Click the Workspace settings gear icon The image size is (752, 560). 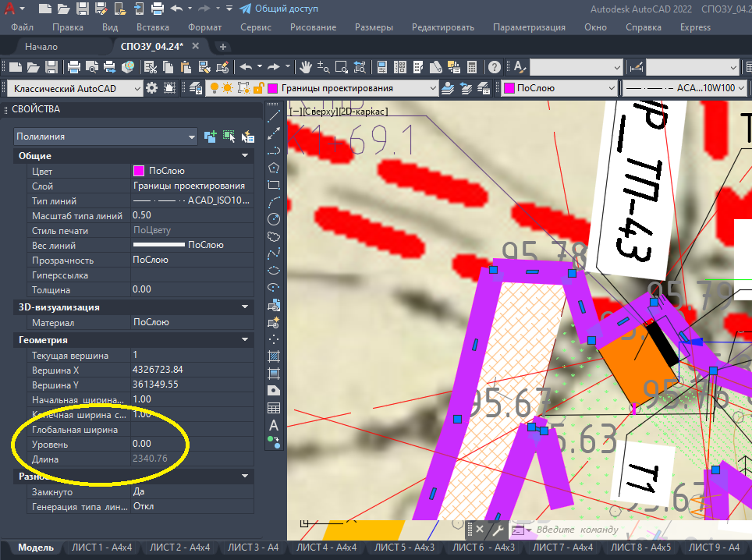151,88
